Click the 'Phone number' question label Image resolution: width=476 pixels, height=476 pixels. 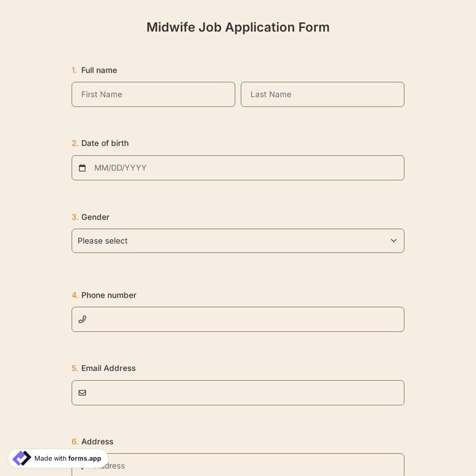click(x=109, y=295)
